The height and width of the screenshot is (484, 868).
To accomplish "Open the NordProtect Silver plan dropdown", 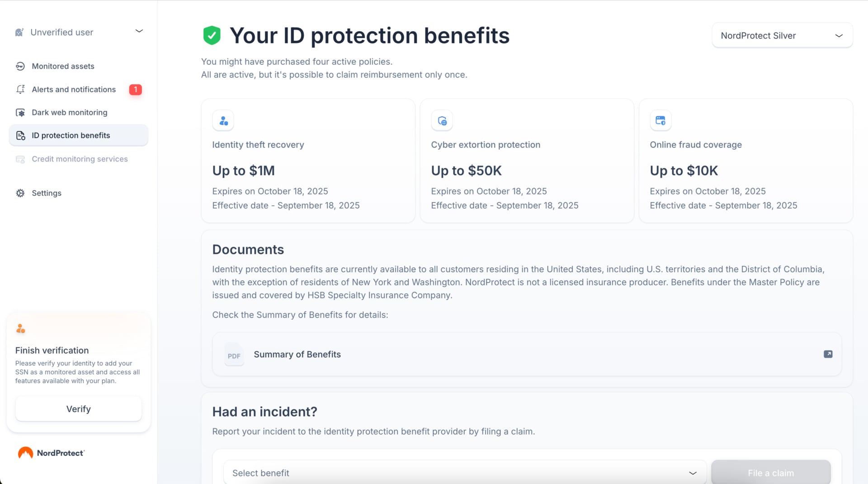I will point(782,35).
